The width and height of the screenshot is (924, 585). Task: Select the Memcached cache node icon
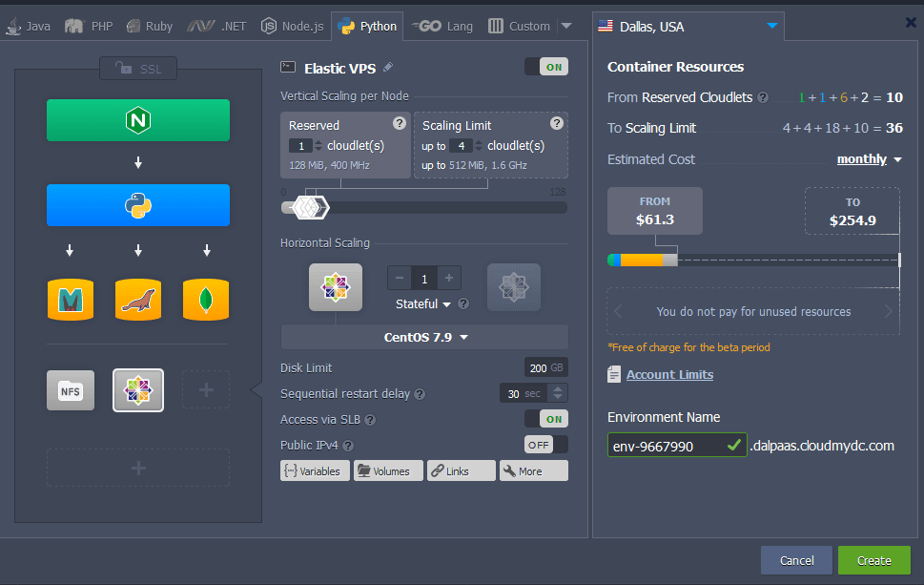tap(70, 300)
